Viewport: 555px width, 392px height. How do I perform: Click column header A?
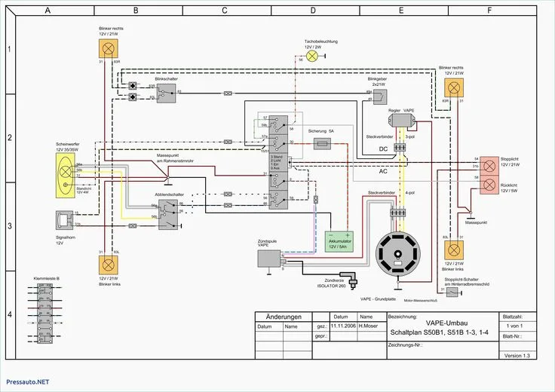click(x=48, y=11)
